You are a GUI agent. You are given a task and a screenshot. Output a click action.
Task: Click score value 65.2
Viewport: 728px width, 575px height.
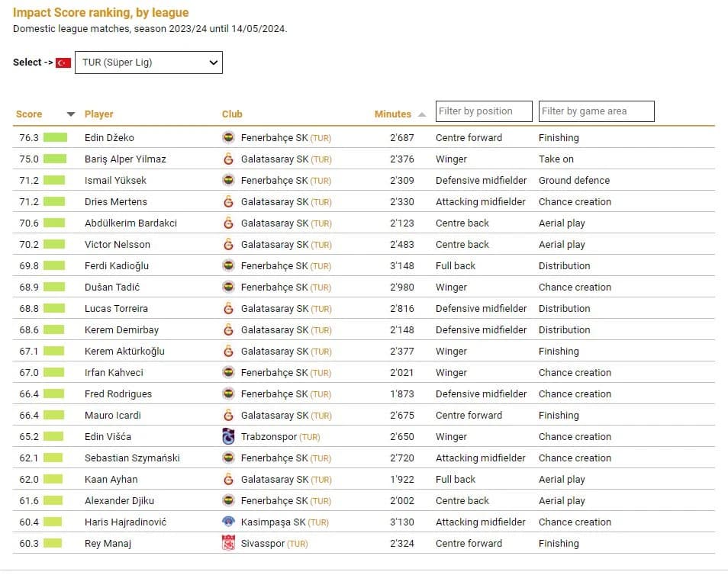click(29, 437)
